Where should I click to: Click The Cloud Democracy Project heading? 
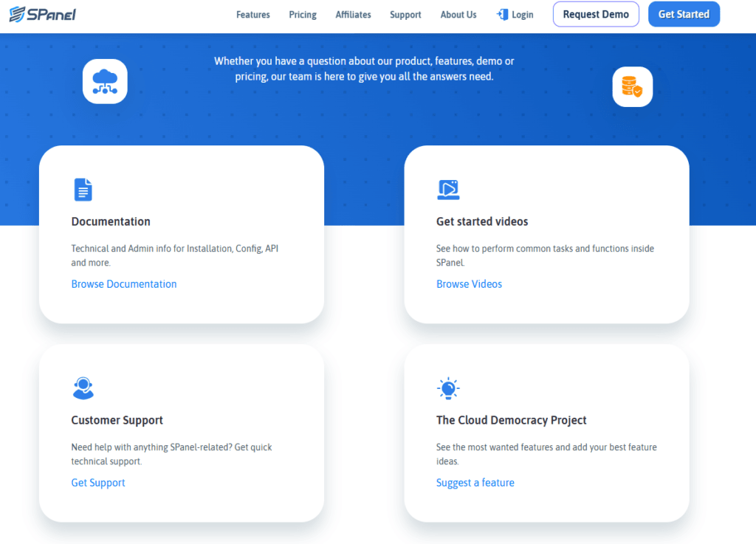click(x=511, y=420)
